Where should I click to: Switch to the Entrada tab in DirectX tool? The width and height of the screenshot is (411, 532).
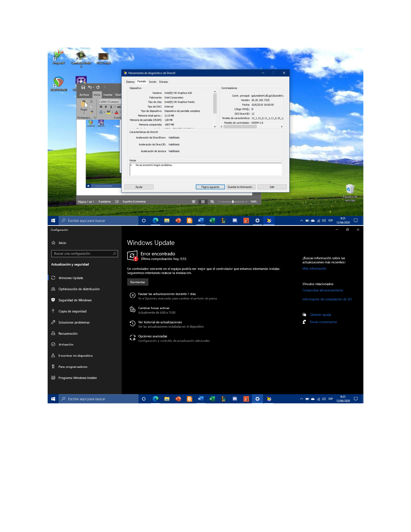(x=163, y=82)
